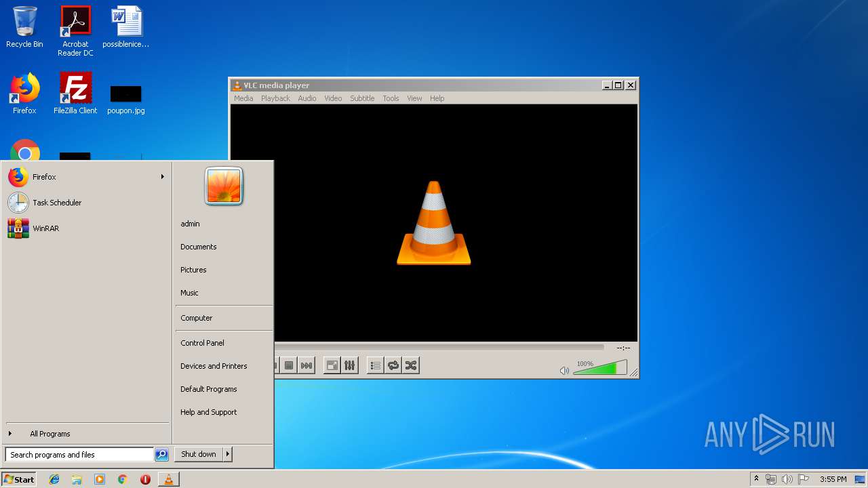This screenshot has width=868, height=488.
Task: Open Windows Media Player taskbar icon
Action: pyautogui.click(x=100, y=479)
